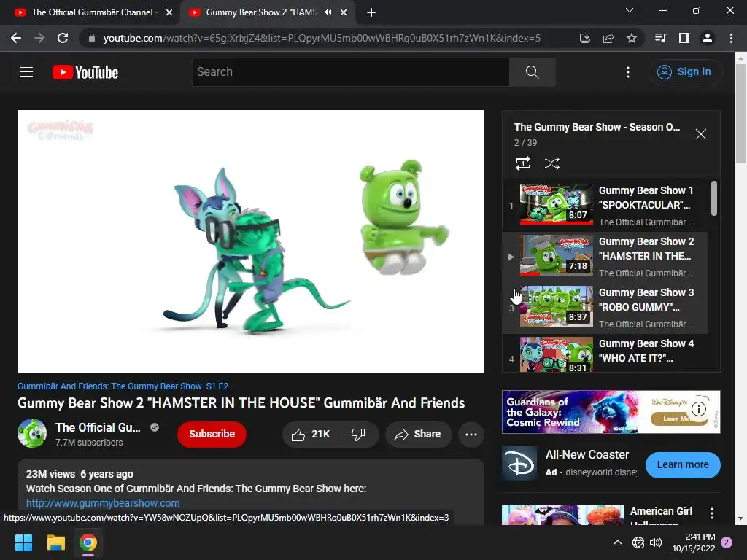Go to YouTube home via logo
This screenshot has width=747, height=560.
click(85, 72)
